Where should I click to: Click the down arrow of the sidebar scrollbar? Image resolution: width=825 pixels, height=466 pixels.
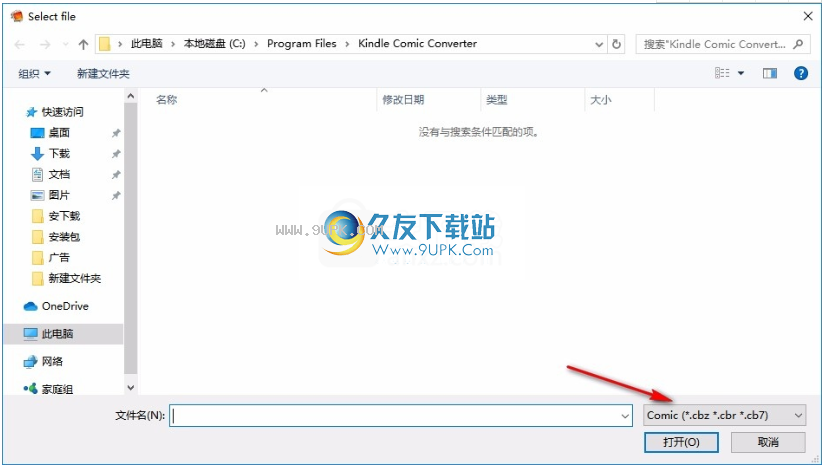click(x=130, y=388)
